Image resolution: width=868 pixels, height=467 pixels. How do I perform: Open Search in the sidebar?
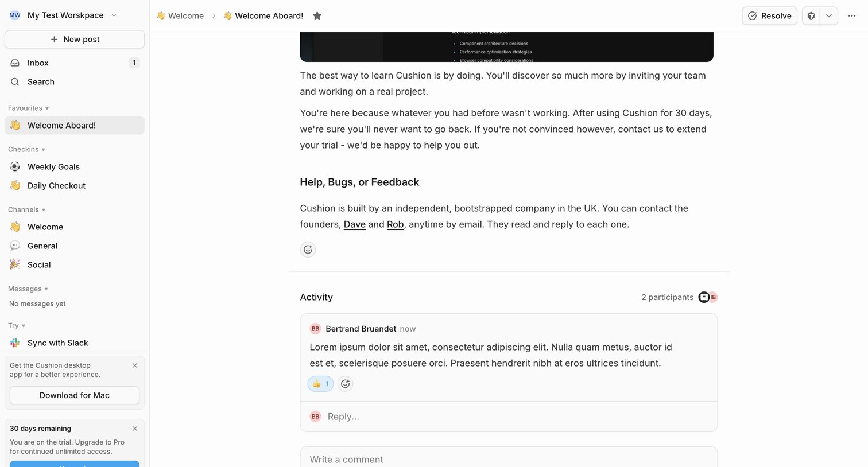(x=75, y=82)
